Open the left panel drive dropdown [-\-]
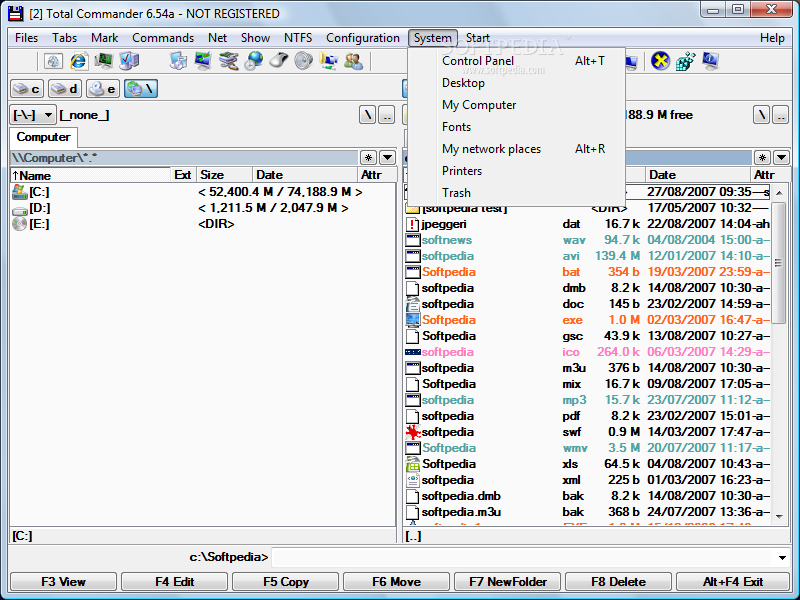This screenshot has width=800, height=600. 33,115
